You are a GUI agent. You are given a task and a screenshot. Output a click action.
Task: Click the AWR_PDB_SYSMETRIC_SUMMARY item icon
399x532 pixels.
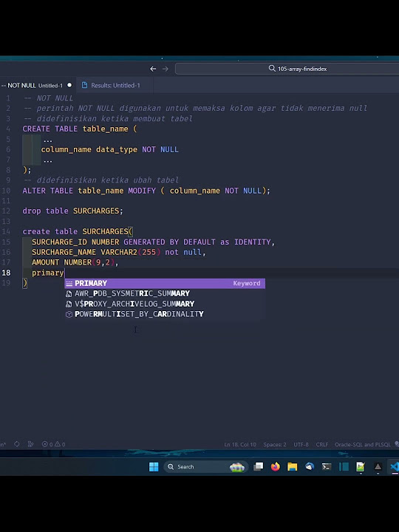[69, 294]
